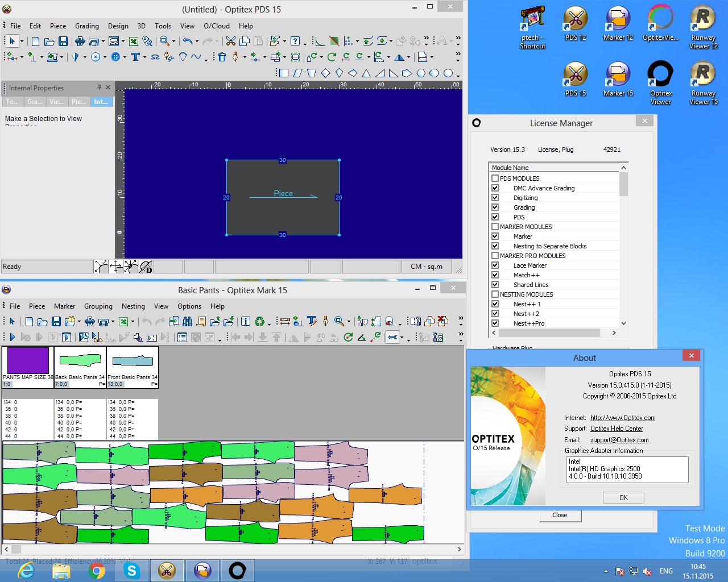Image resolution: width=728 pixels, height=582 pixels.
Task: Click the Print icon in PDS toolbar
Action: tap(80, 41)
